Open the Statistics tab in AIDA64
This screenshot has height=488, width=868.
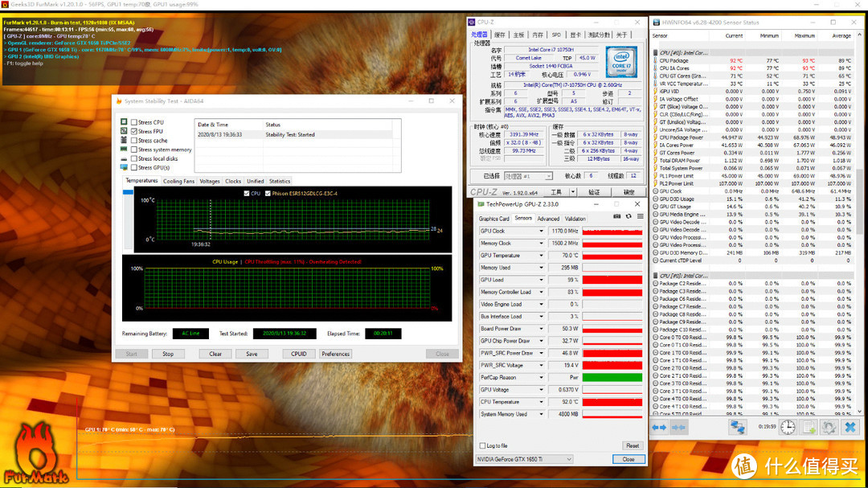point(280,181)
